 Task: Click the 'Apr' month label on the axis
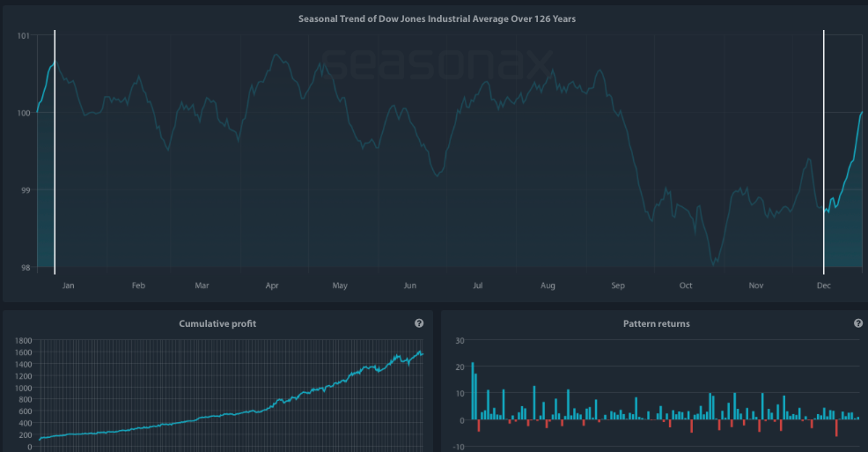coord(272,285)
